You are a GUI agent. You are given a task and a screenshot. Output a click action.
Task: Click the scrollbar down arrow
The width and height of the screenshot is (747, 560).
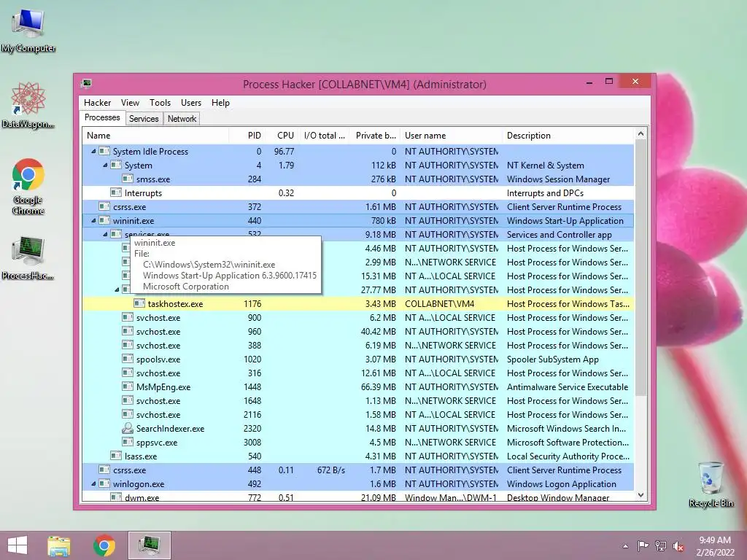[640, 495]
